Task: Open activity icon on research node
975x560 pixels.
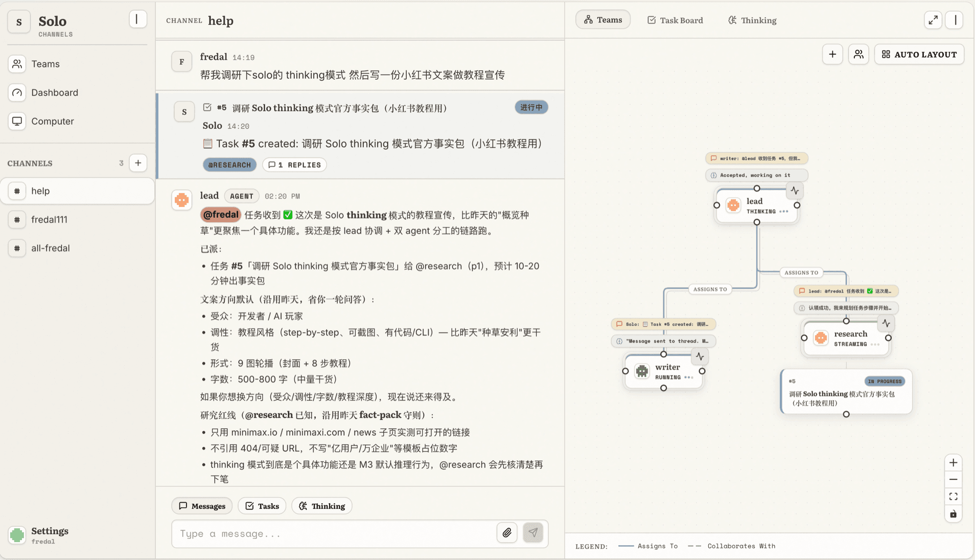Action: click(886, 323)
